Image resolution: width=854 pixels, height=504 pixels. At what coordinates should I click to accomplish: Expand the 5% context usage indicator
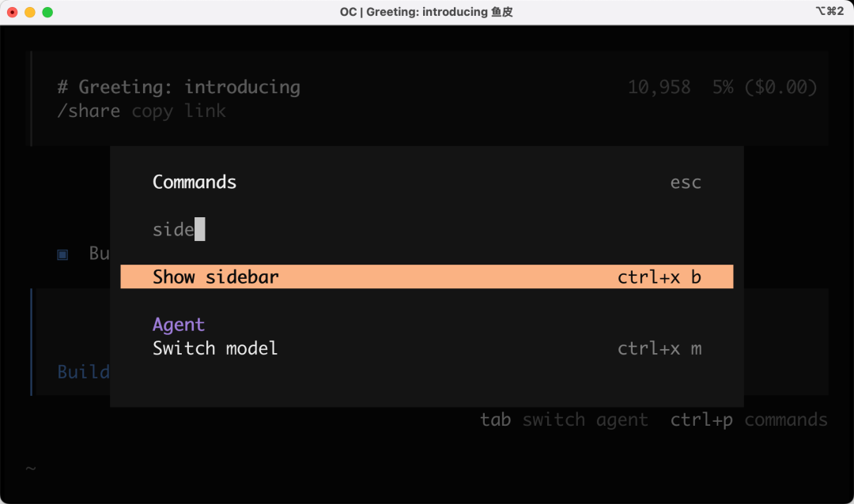tap(723, 87)
